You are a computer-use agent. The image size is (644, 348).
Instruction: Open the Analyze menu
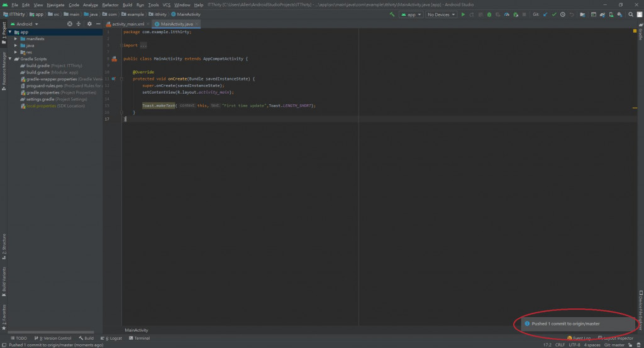click(x=91, y=5)
